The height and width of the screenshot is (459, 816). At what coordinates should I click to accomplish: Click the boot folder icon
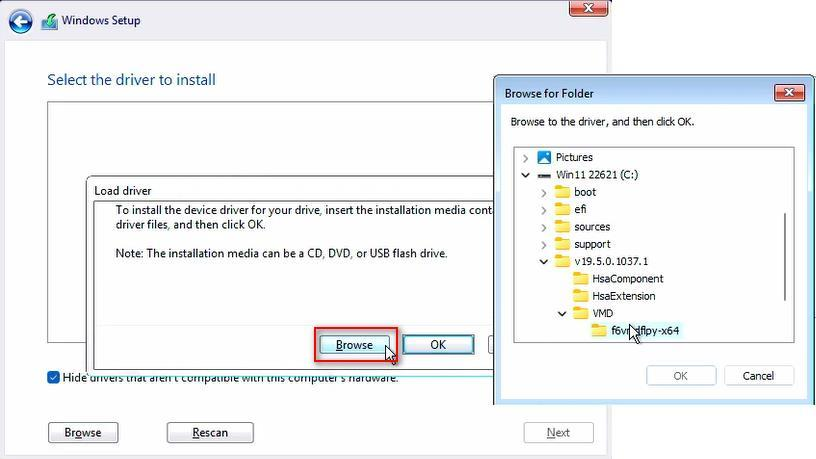click(562, 192)
